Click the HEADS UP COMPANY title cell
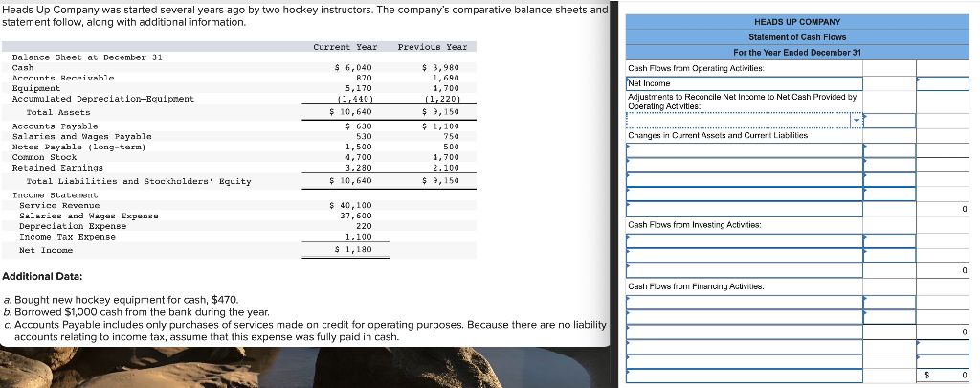The image size is (980, 388). (x=797, y=23)
